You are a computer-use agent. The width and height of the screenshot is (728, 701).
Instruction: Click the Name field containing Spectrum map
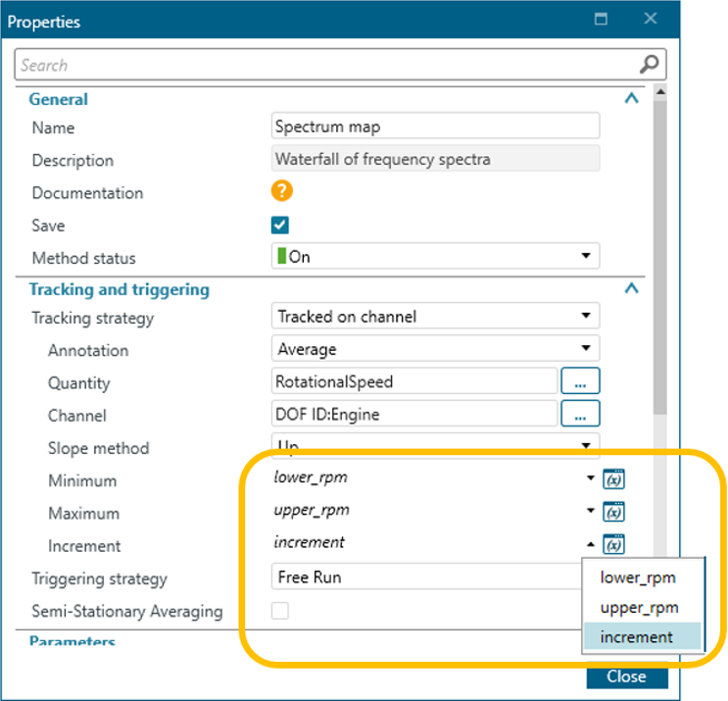[x=434, y=126]
